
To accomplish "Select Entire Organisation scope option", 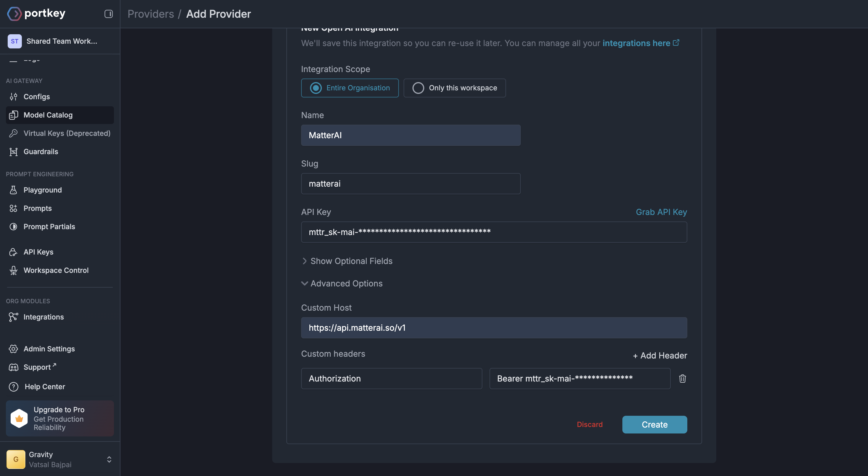I will (350, 88).
